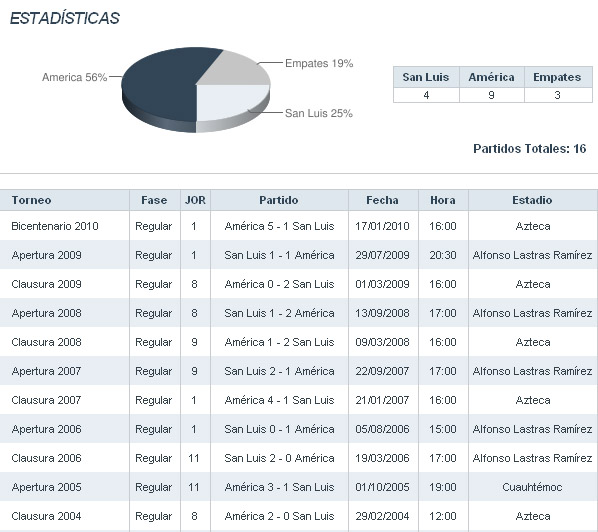
Task: Click the San Luis header in summary table
Action: tap(426, 77)
